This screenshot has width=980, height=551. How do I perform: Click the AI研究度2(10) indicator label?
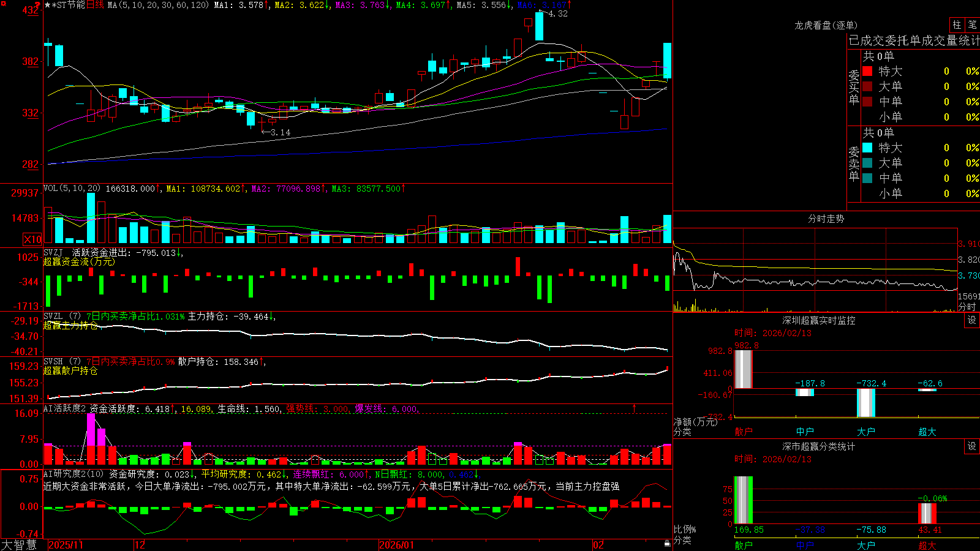(74, 474)
